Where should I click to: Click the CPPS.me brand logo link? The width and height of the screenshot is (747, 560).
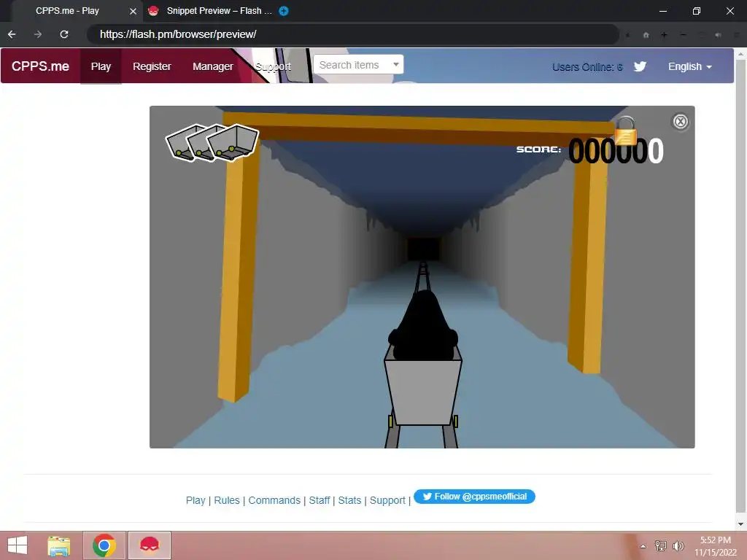[41, 66]
